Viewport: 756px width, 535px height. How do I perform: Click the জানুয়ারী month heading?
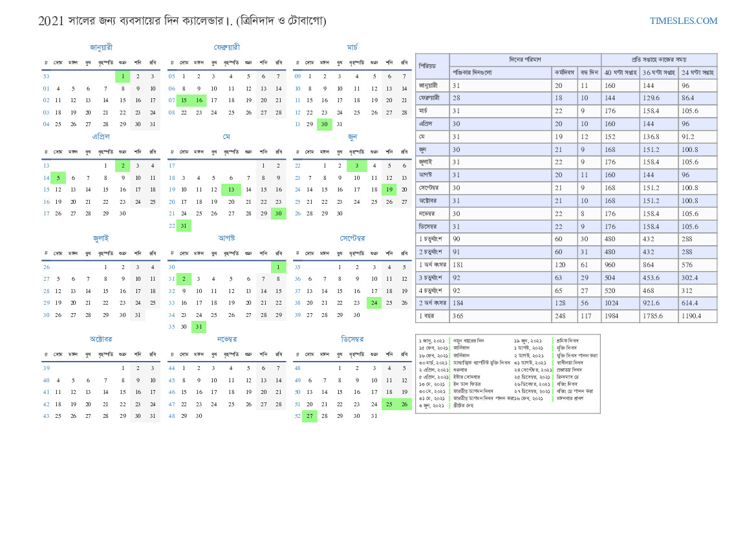101,47
